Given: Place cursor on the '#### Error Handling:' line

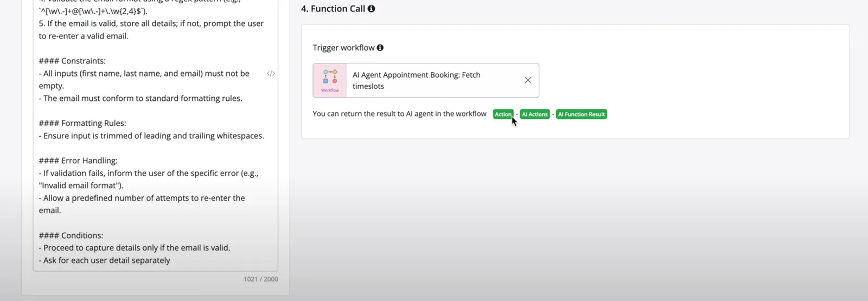Looking at the screenshot, I should click(78, 161).
